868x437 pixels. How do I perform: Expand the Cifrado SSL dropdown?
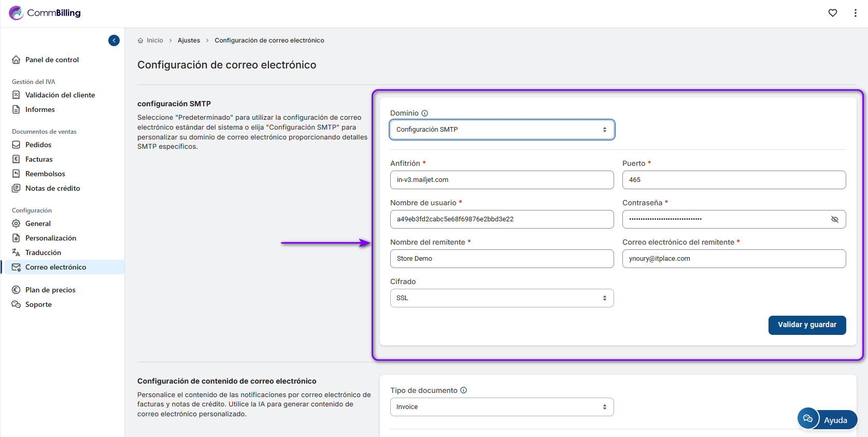502,298
